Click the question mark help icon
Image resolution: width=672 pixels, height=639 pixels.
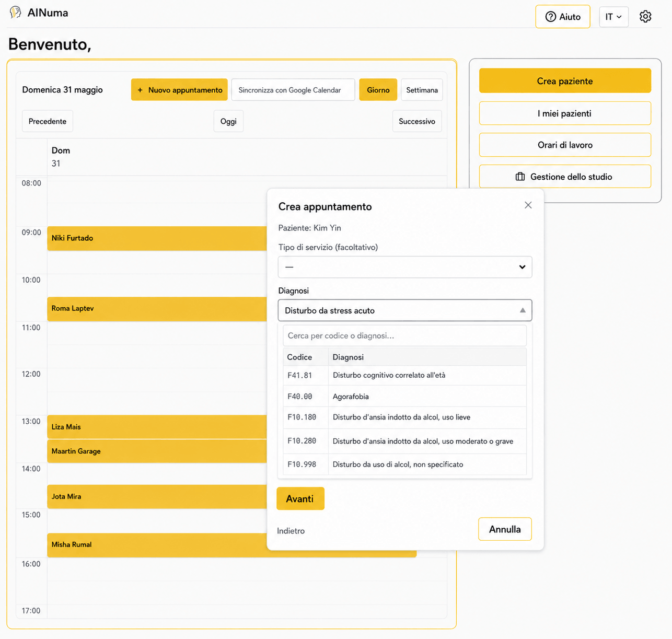[550, 17]
